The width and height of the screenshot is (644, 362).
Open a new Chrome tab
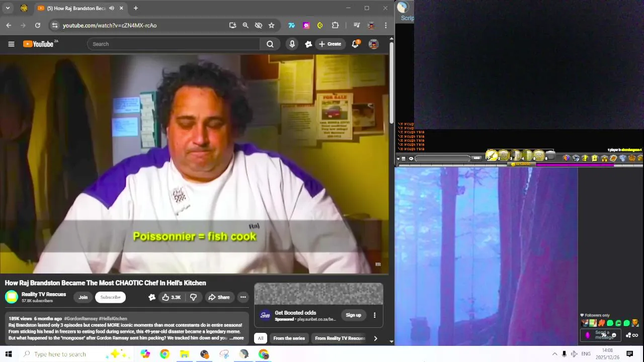[x=136, y=8]
